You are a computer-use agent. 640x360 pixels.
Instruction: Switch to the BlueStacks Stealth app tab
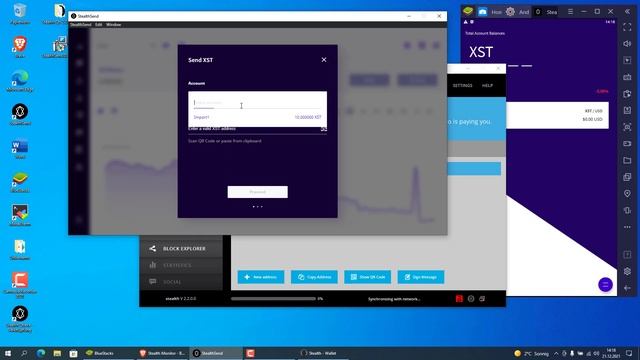[x=546, y=12]
